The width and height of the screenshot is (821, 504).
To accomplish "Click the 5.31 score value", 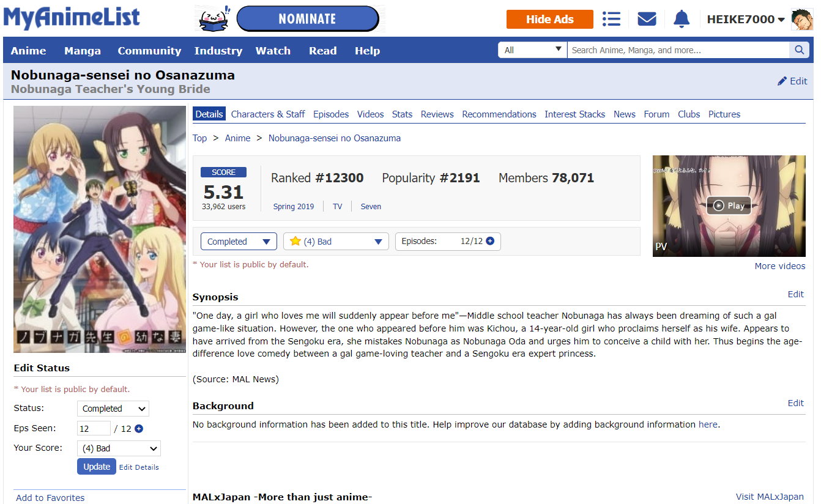I will 223,192.
